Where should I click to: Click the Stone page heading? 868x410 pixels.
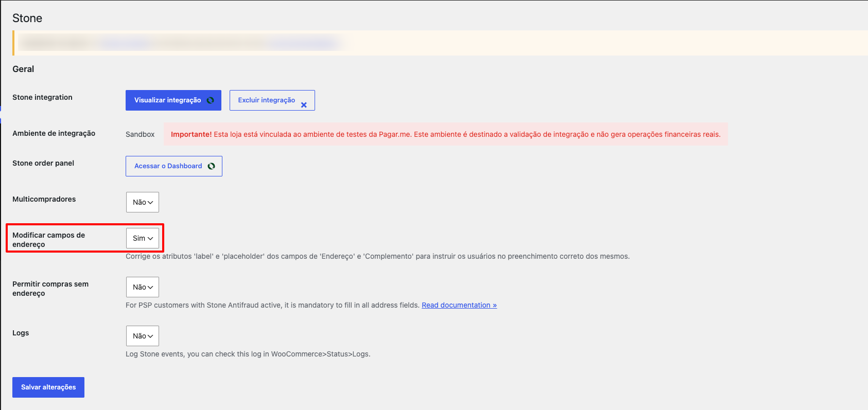tap(27, 18)
